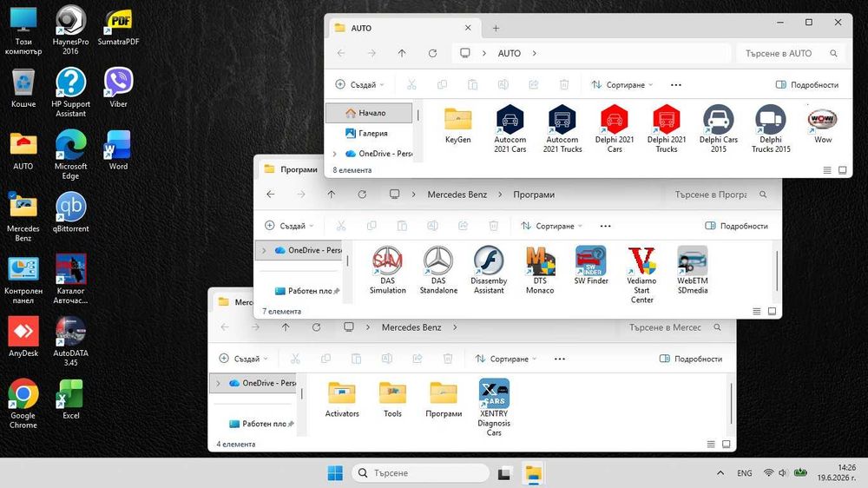
Task: Select Delphi Trucks 2015 shortcut
Action: 771,129
